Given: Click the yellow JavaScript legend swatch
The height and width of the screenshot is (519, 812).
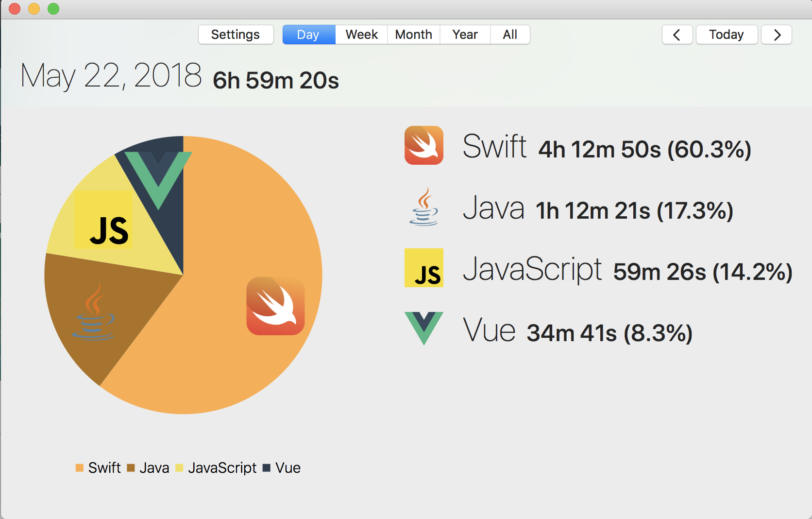Looking at the screenshot, I should pos(179,468).
